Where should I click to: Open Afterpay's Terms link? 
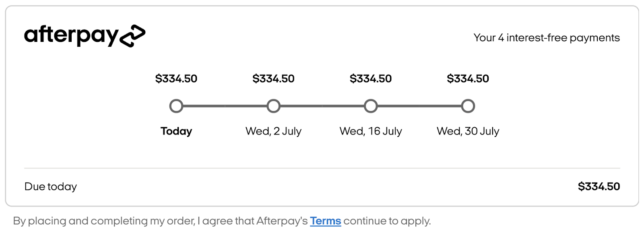click(x=326, y=221)
